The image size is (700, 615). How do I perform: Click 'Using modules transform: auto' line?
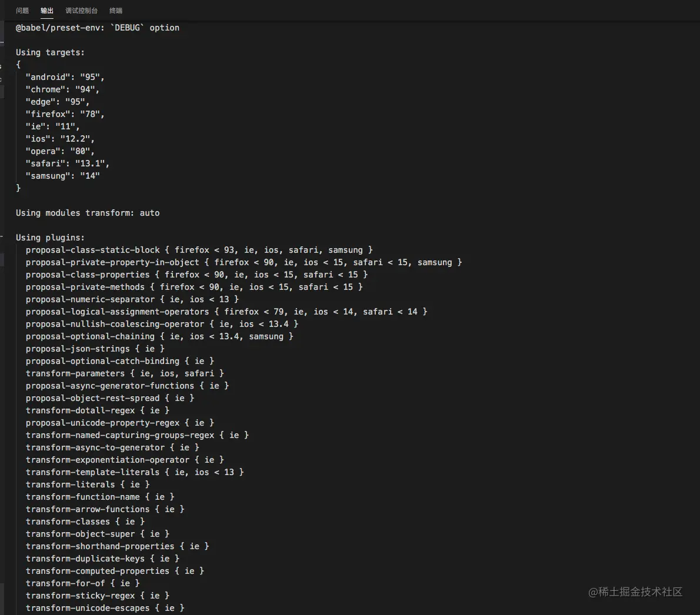tap(88, 213)
